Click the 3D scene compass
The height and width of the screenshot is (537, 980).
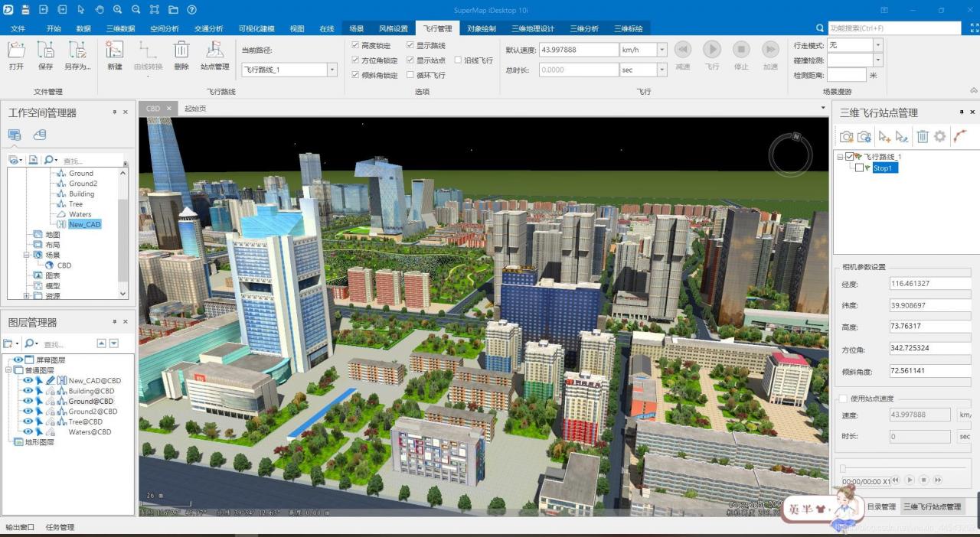pyautogui.click(x=791, y=154)
